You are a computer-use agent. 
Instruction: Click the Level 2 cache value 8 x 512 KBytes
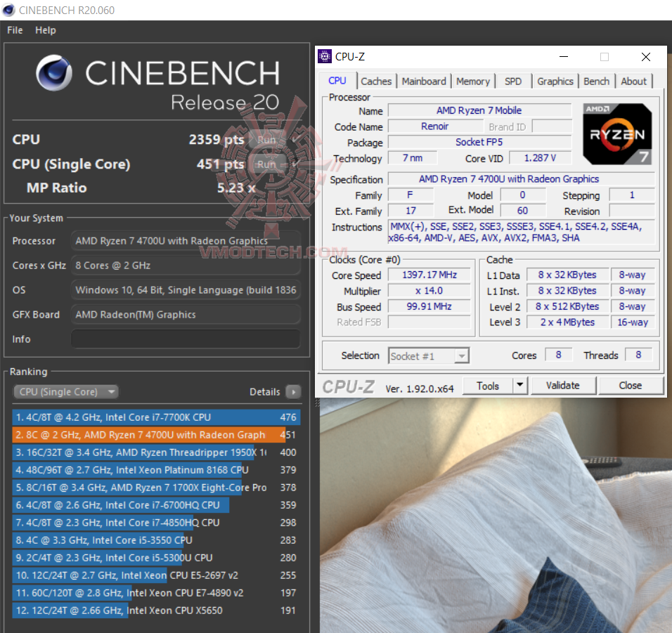pyautogui.click(x=567, y=306)
